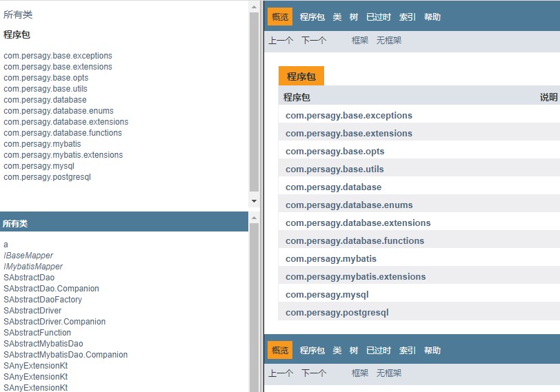Open com.persagy.mybatis in the right package table
This screenshot has height=392, width=560.
click(331, 259)
